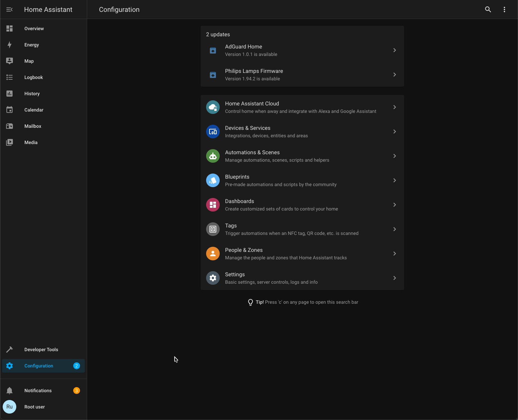Go to Overview in the sidebar
The width and height of the screenshot is (518, 420).
coord(43,28)
